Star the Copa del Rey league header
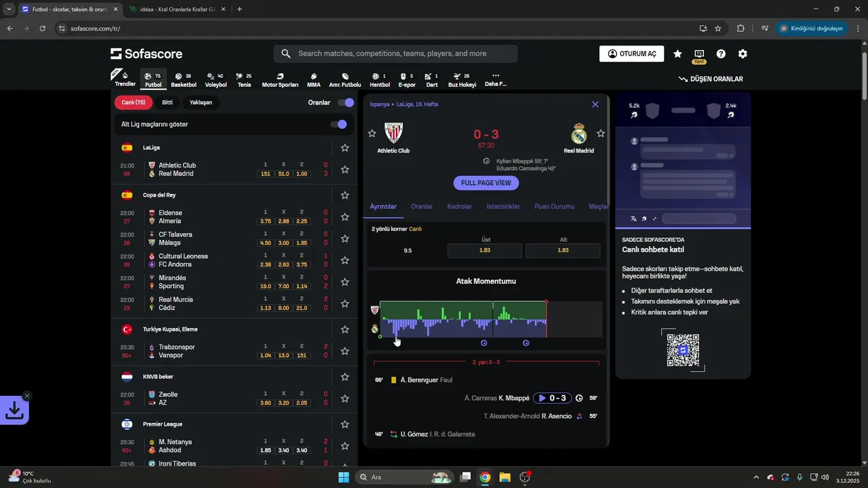 pos(344,195)
